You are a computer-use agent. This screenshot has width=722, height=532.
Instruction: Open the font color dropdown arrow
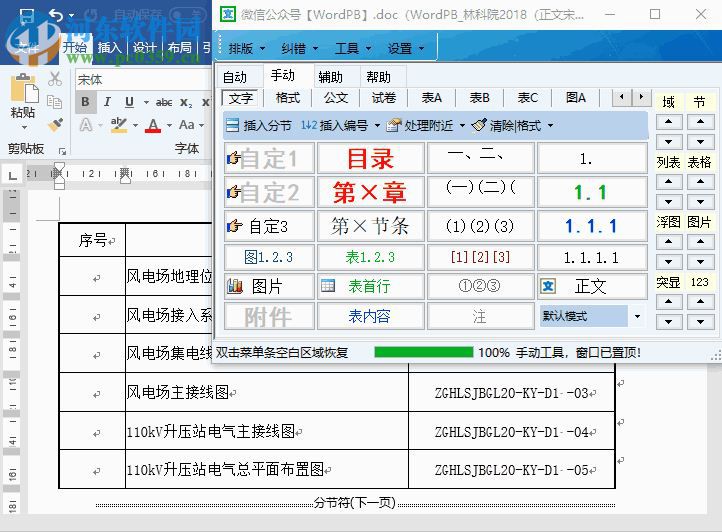(169, 125)
